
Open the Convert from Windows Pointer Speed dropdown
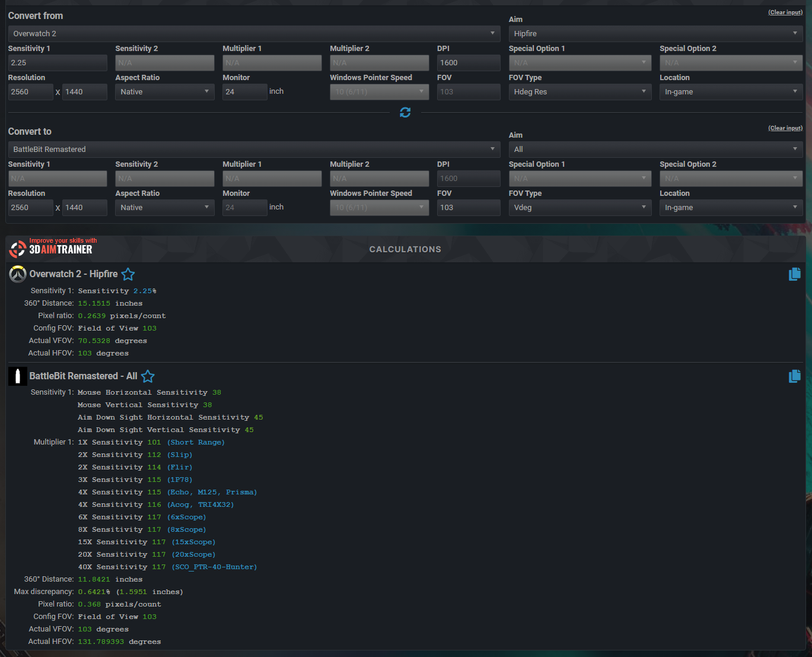click(x=380, y=92)
